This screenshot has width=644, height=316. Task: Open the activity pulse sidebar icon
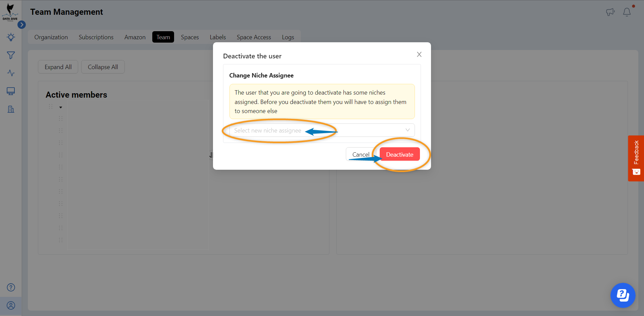point(11,73)
